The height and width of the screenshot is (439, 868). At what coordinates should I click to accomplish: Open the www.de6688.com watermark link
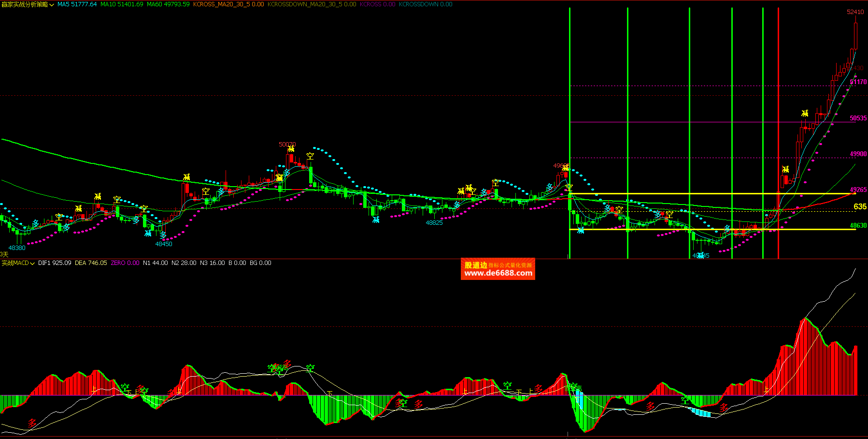point(498,273)
